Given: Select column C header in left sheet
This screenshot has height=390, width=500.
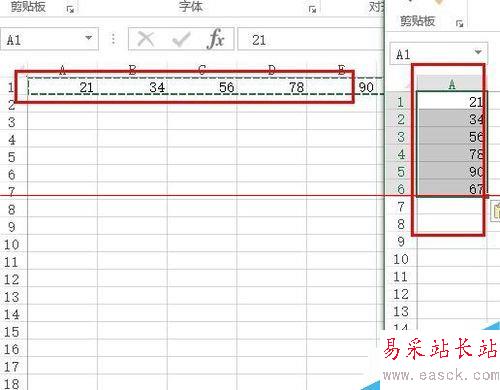Looking at the screenshot, I should pos(202,70).
